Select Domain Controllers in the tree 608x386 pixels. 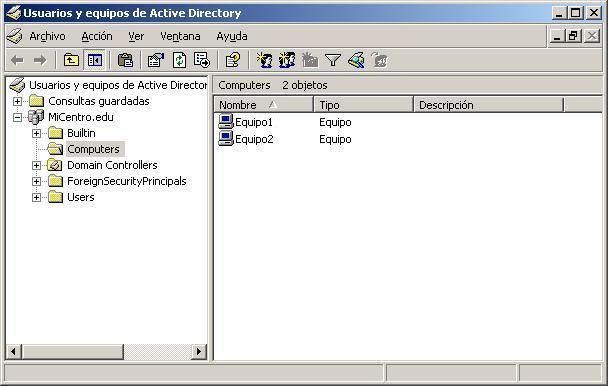coord(112,165)
